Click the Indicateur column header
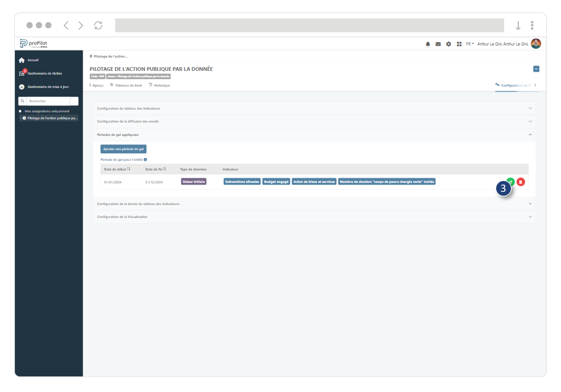 [230, 169]
